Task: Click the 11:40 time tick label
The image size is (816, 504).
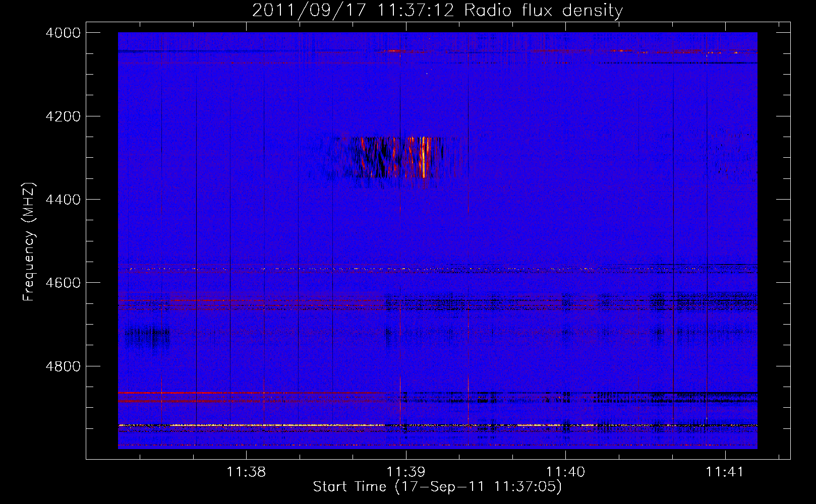Action: (565, 472)
